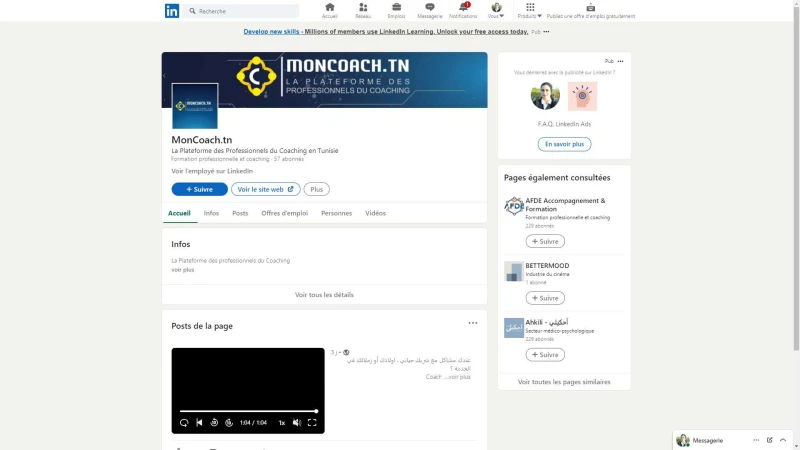Open the Vidéos tab
Image resolution: width=800 pixels, height=450 pixels.
point(376,213)
